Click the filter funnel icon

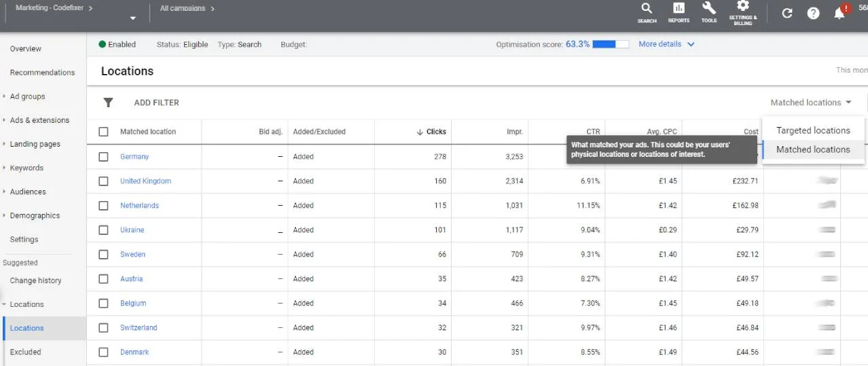108,103
